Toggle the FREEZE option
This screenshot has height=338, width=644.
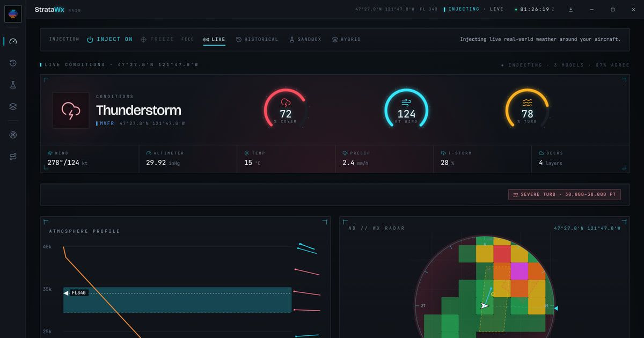pos(157,39)
